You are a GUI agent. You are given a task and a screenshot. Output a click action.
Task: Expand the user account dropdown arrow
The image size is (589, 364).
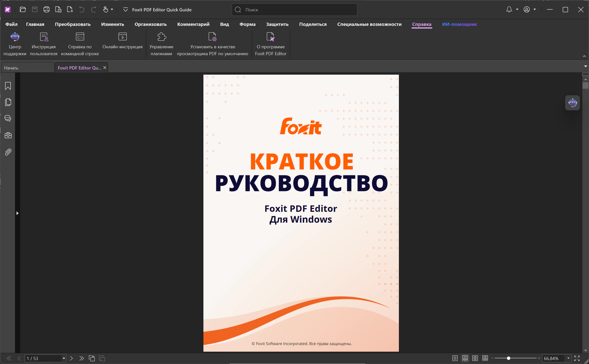coord(535,10)
